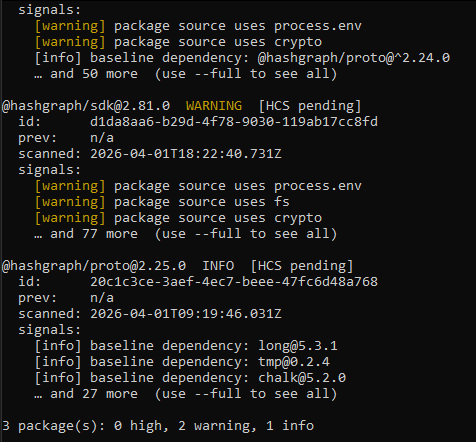Click 'baseline dependency: tmp@0.2.4' line
The image size is (476, 442).
click(x=182, y=362)
